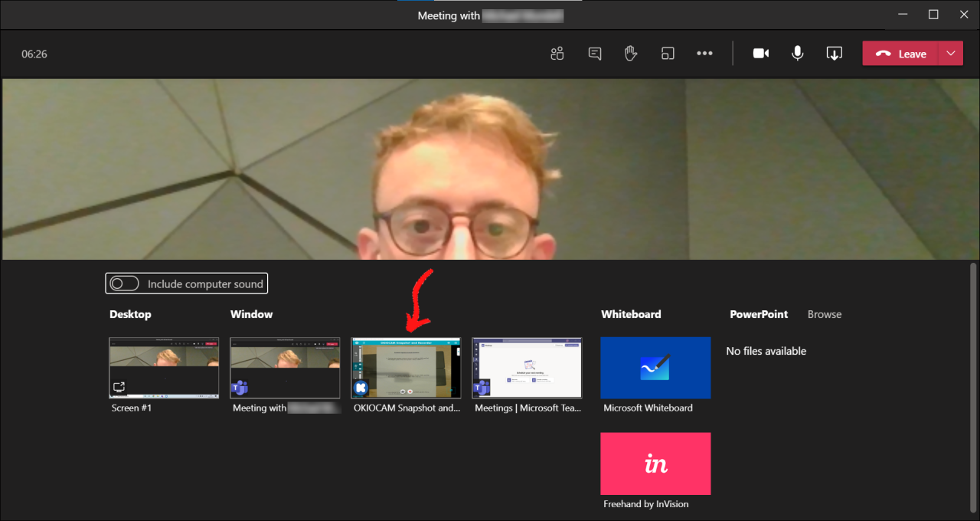Select the Desktop sharing section
Screen dimensions: 980x521
click(130, 314)
